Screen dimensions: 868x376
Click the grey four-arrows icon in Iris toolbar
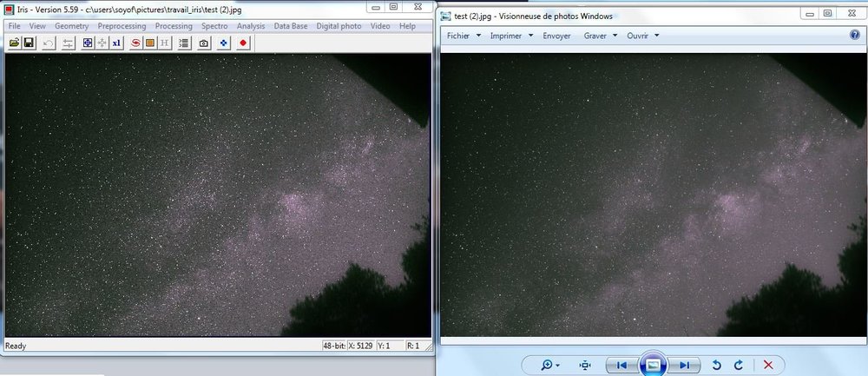(102, 43)
